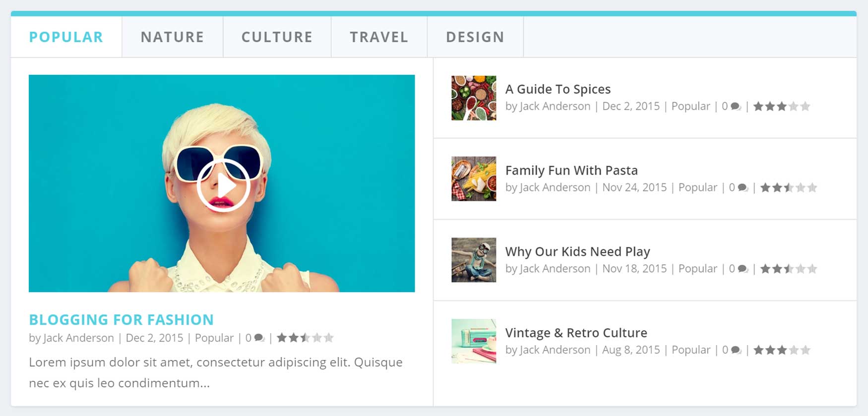
Task: Open the Travel tab
Action: point(379,37)
